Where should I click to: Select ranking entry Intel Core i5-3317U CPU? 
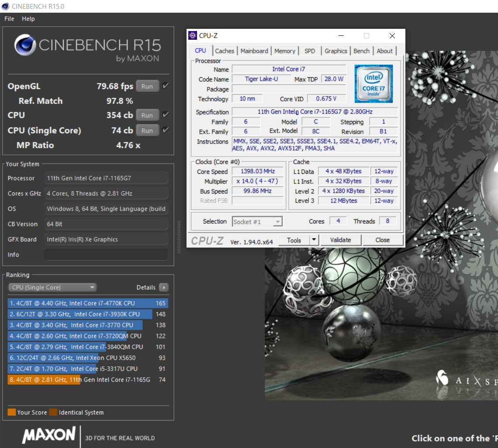click(x=88, y=369)
